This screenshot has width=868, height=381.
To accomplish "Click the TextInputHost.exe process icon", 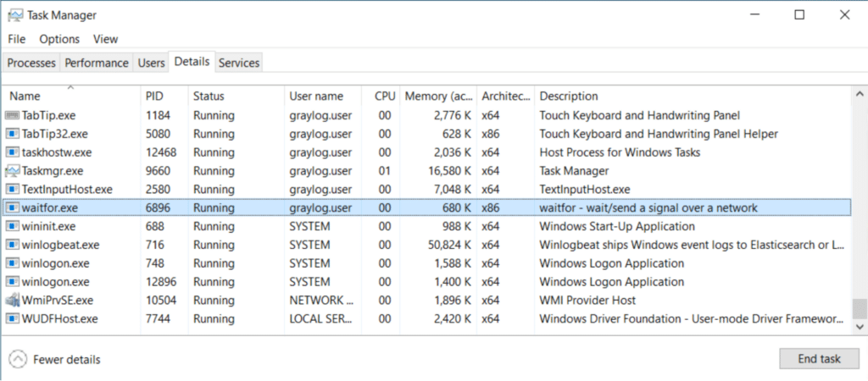I will coord(12,190).
